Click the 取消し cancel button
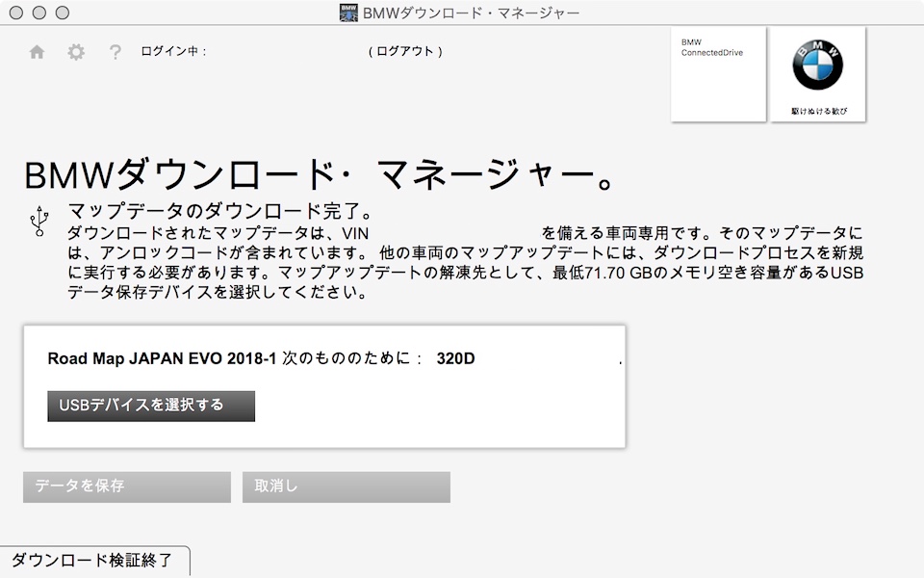Screen dimensions: 924x578 (346, 486)
